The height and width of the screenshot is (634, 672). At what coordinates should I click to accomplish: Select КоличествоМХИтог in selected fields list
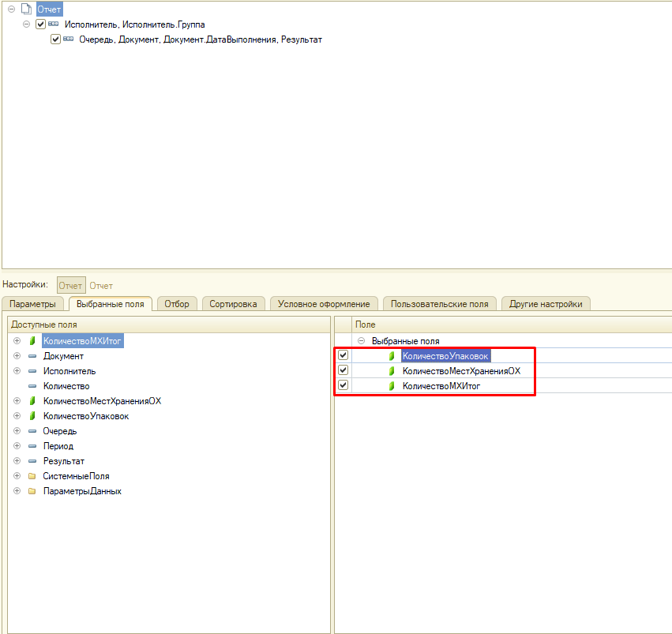tap(441, 386)
